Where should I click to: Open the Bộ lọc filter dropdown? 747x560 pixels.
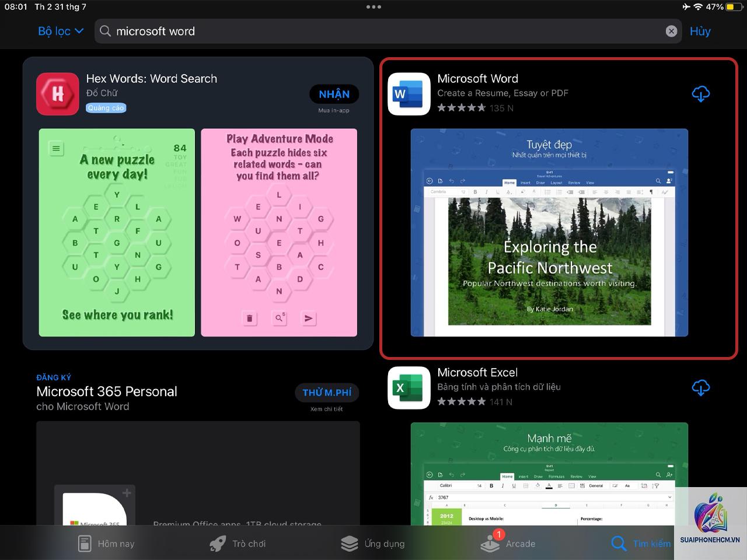(61, 31)
